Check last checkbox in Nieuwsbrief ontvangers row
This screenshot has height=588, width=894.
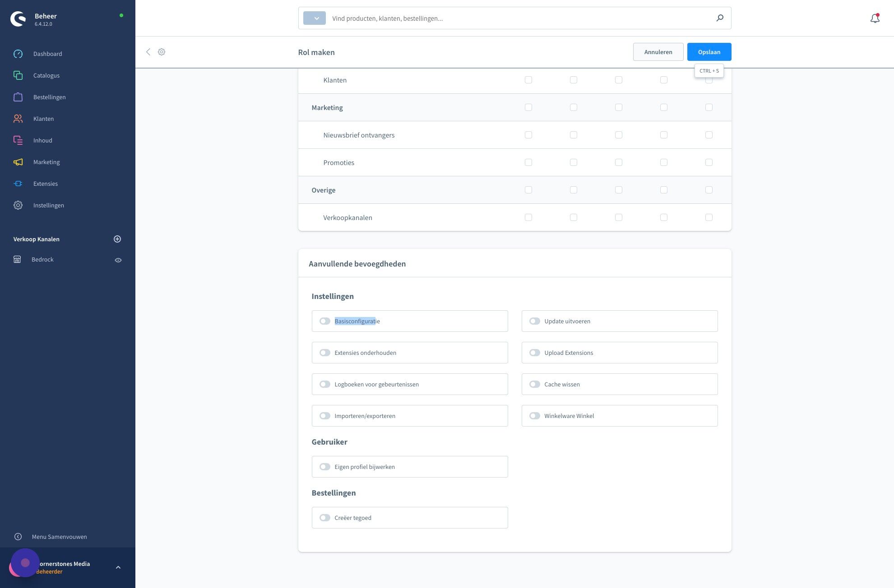709,135
